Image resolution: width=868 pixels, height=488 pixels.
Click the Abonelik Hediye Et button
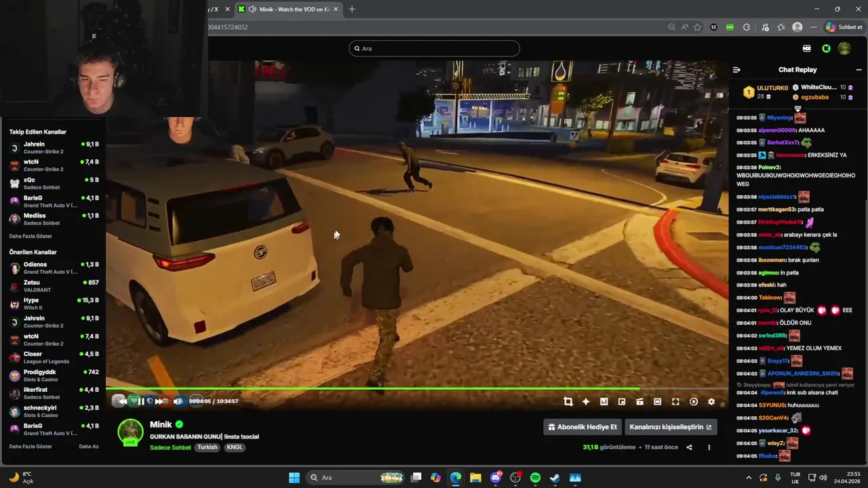point(583,427)
